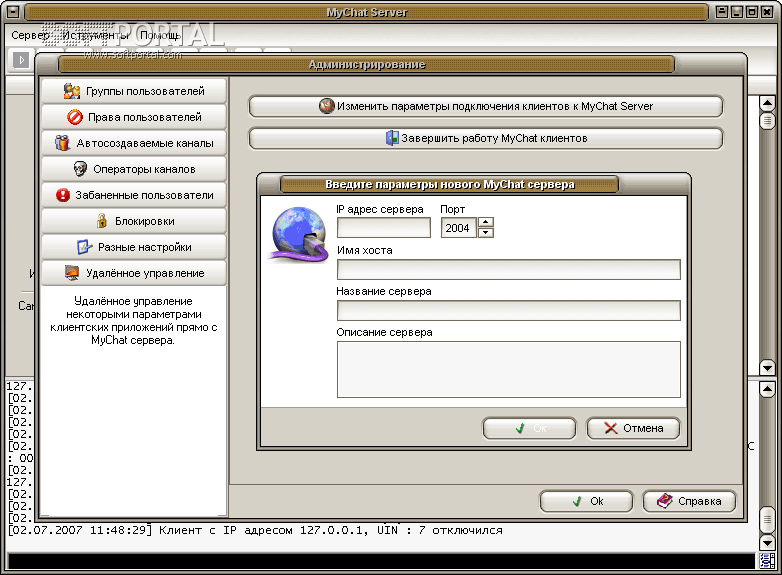Image resolution: width=782 pixels, height=575 pixels.
Task: Click the user groups people icon
Action: tap(72, 91)
